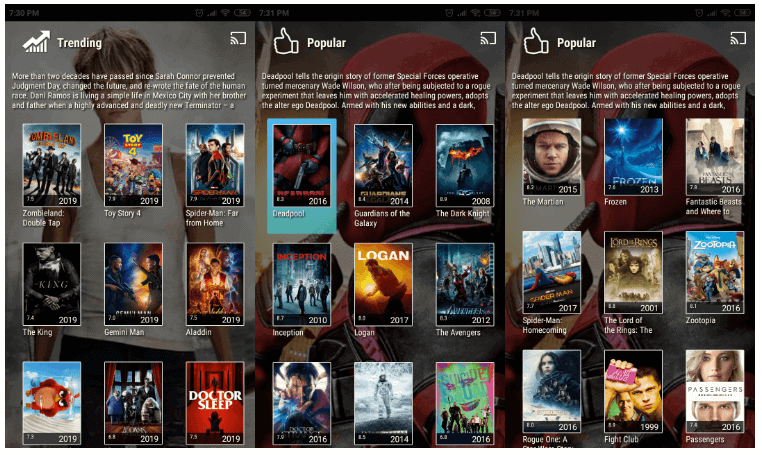Select the highlighted Deadpool 2016 card
Viewport: 762px width, 455px height.
click(301, 175)
